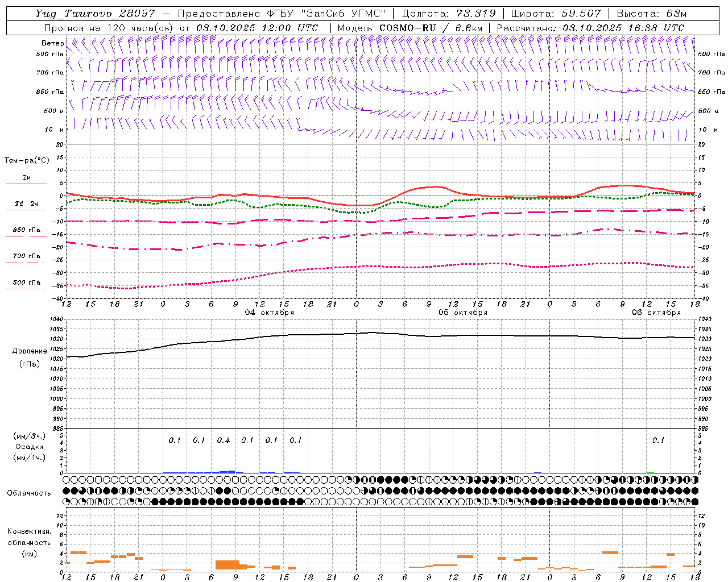This screenshot has width=728, height=582.
Task: Click the tallest blue precipitation bar
Action: [231, 471]
